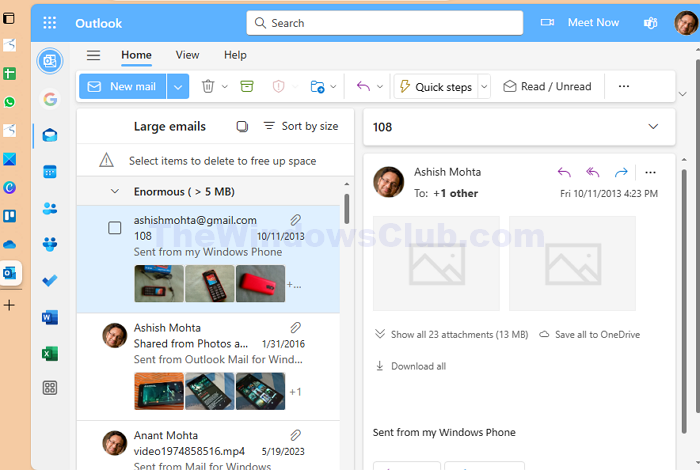Screen dimensions: 700x470
Task: Click the Quick steps button
Action: pyautogui.click(x=436, y=86)
